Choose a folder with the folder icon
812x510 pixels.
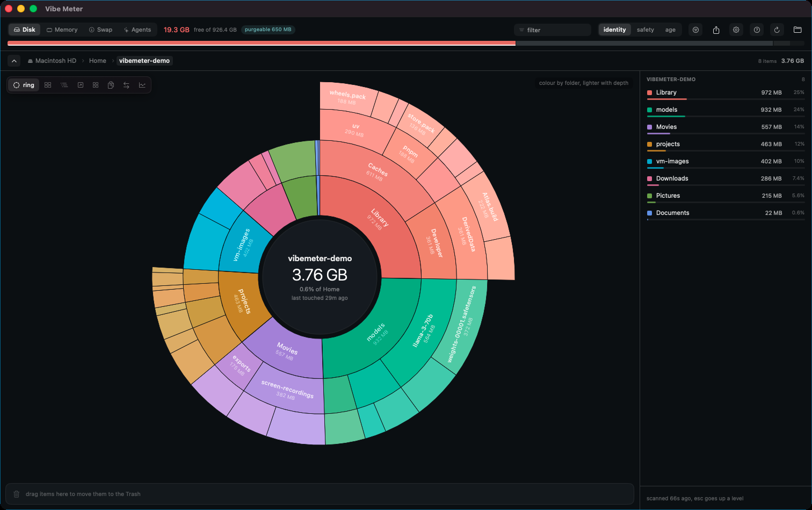[798, 30]
